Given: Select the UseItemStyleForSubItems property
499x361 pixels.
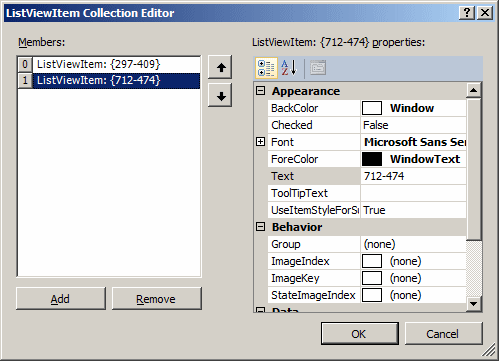Looking at the screenshot, I should click(x=314, y=210).
